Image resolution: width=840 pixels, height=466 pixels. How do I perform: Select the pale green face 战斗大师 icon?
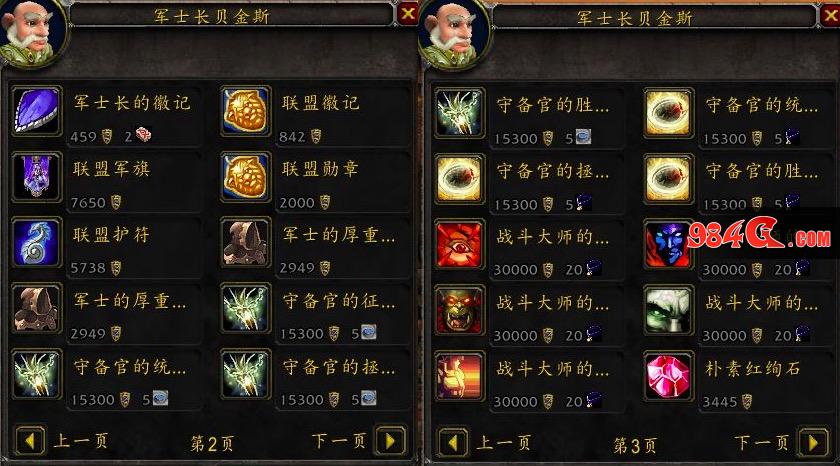(668, 310)
